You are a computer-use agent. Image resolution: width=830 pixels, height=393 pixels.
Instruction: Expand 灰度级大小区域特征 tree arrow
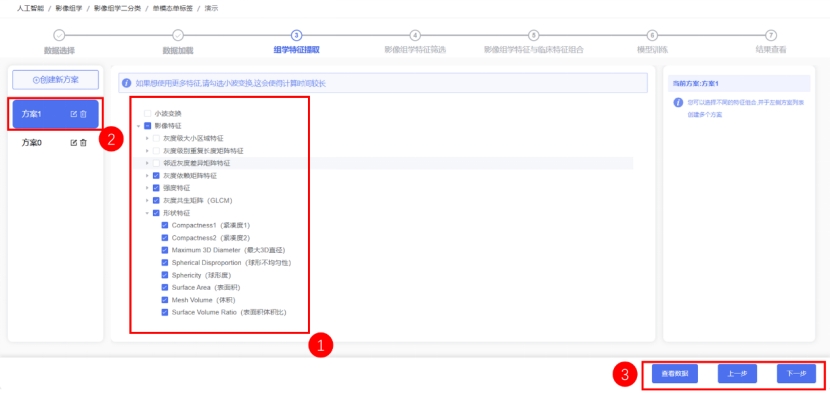pyautogui.click(x=147, y=138)
